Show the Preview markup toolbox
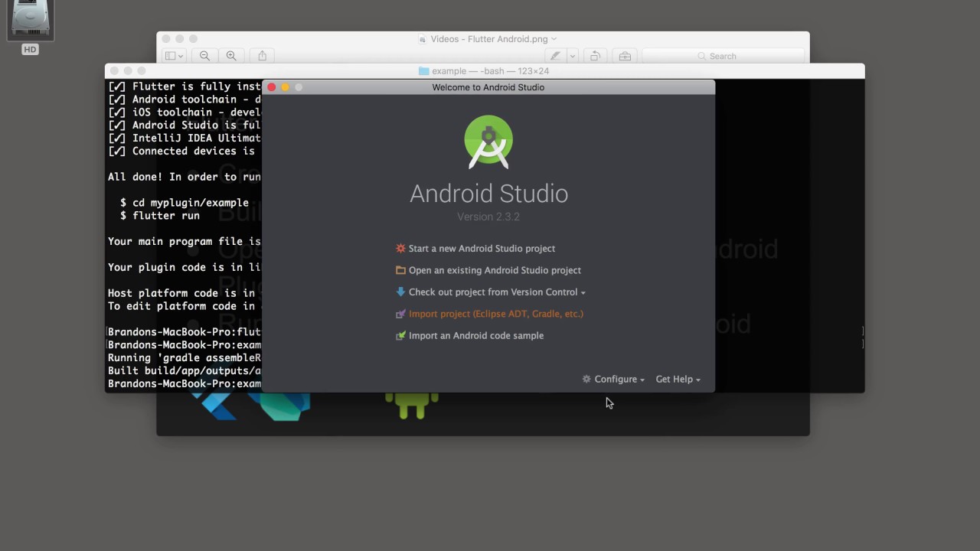Image resolution: width=980 pixels, height=551 pixels. click(625, 56)
